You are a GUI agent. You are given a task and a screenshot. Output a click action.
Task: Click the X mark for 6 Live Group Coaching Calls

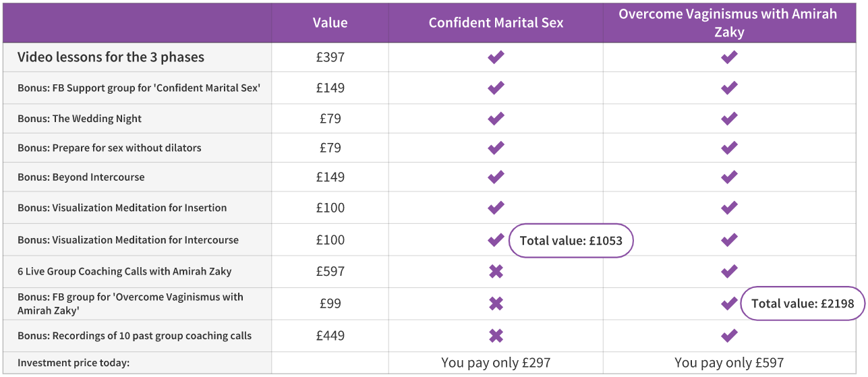pyautogui.click(x=496, y=272)
